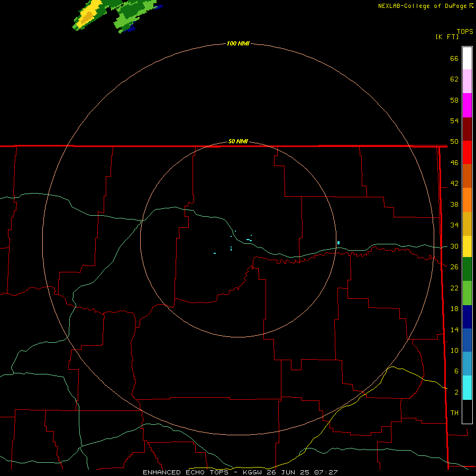
Task: Click the '[K FT]' units label
Action: coord(447,37)
